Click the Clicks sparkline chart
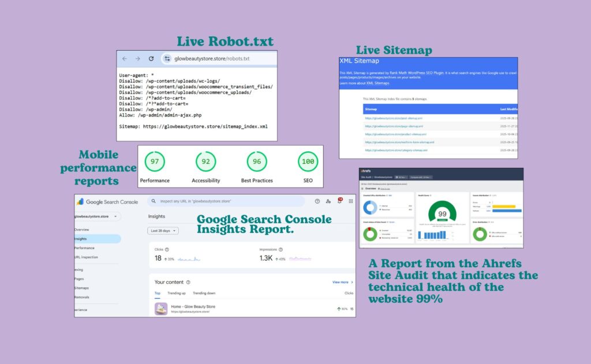Viewport: 591px width, 364px height. click(x=189, y=259)
